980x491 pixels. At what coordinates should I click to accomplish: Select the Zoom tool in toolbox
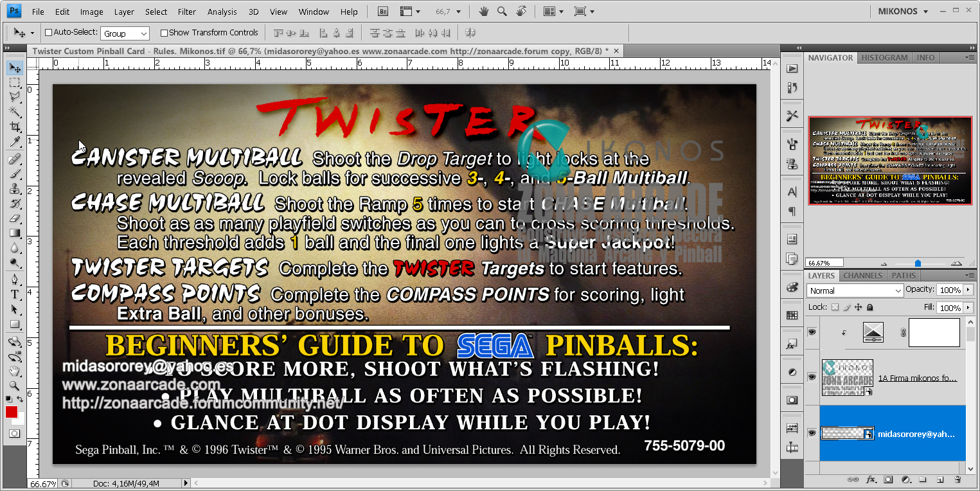tap(15, 386)
